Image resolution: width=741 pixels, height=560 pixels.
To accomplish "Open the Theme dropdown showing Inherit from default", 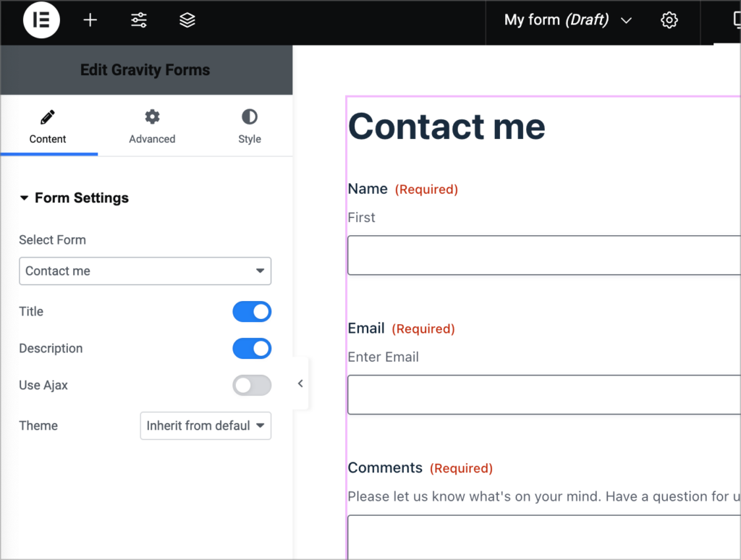I will pyautogui.click(x=206, y=426).
